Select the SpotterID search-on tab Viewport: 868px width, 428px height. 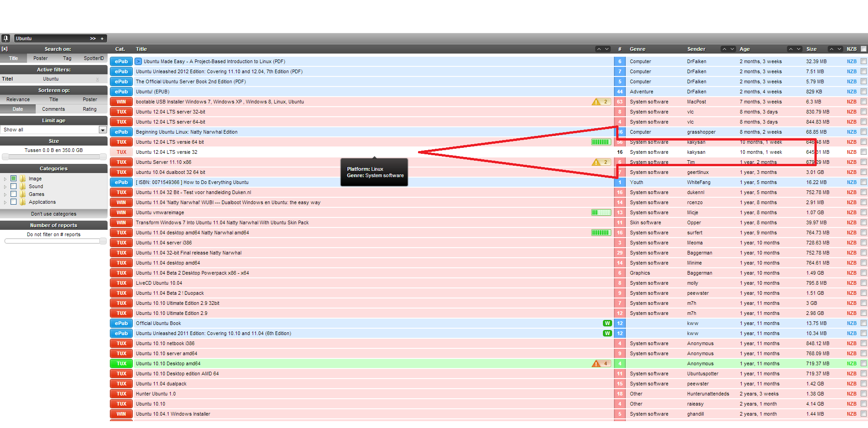(94, 59)
